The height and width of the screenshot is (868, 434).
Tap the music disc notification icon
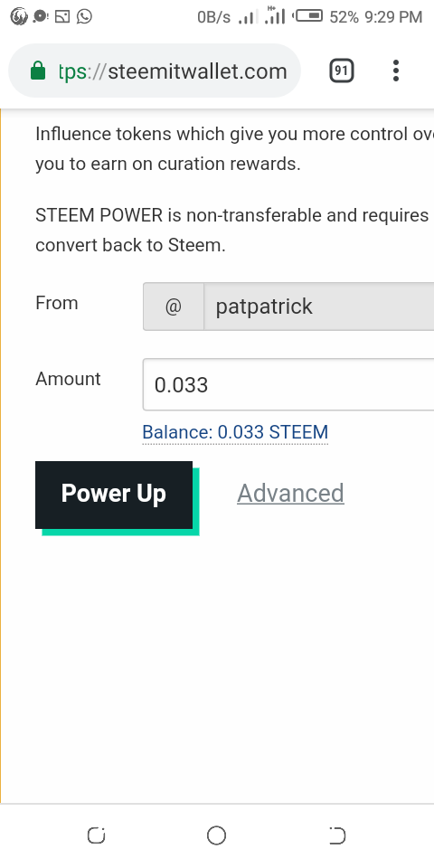(x=41, y=16)
